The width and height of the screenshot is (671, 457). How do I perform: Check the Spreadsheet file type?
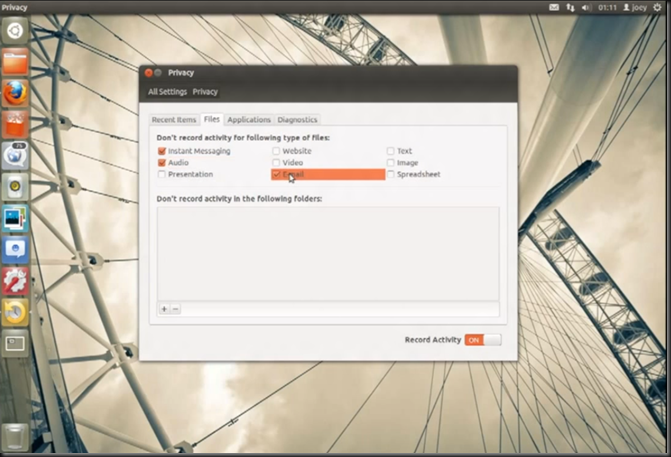390,174
